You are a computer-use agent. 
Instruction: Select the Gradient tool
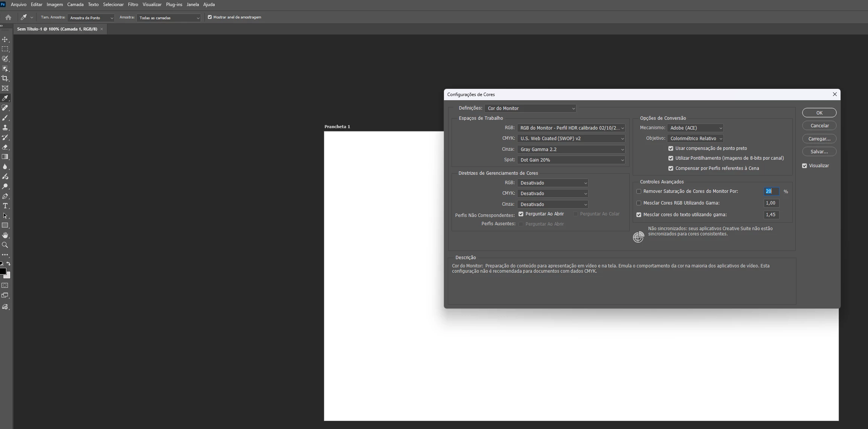5,157
